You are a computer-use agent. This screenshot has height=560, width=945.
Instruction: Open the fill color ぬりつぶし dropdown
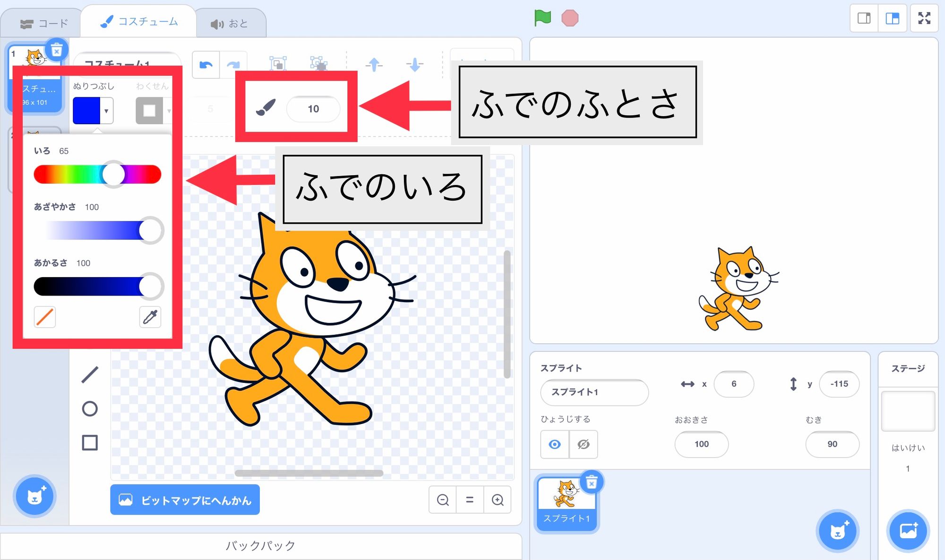tap(93, 110)
